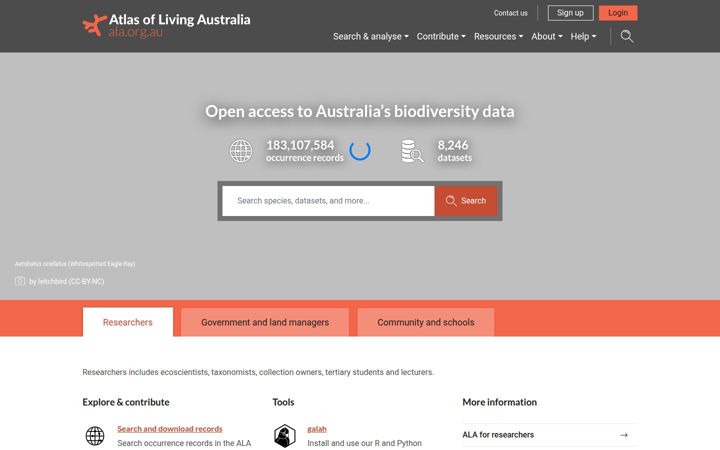The image size is (720, 450).
Task: Expand the Help dropdown menu
Action: (x=583, y=36)
